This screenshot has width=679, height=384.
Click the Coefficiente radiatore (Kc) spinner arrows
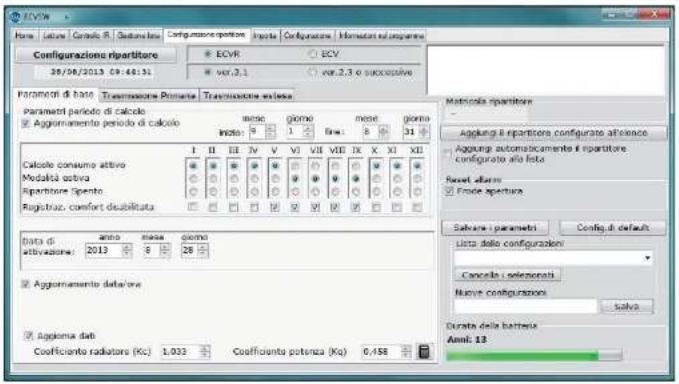tap(205, 352)
